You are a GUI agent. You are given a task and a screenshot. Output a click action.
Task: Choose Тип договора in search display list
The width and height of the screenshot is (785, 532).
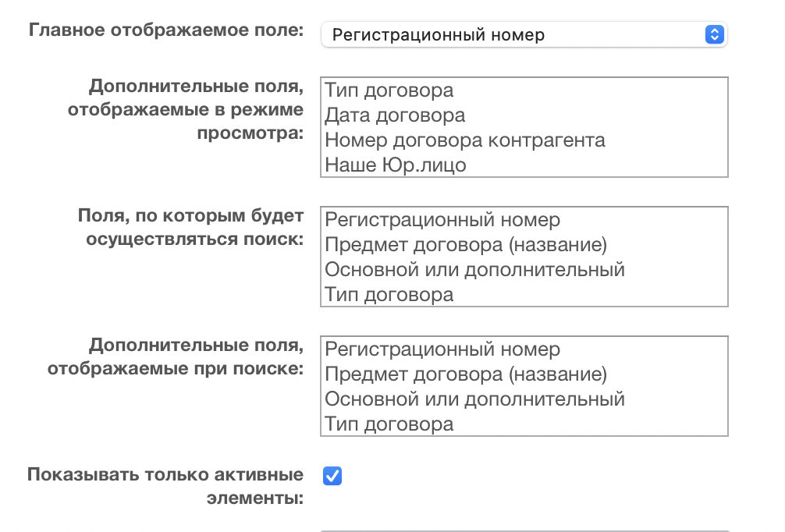click(389, 424)
